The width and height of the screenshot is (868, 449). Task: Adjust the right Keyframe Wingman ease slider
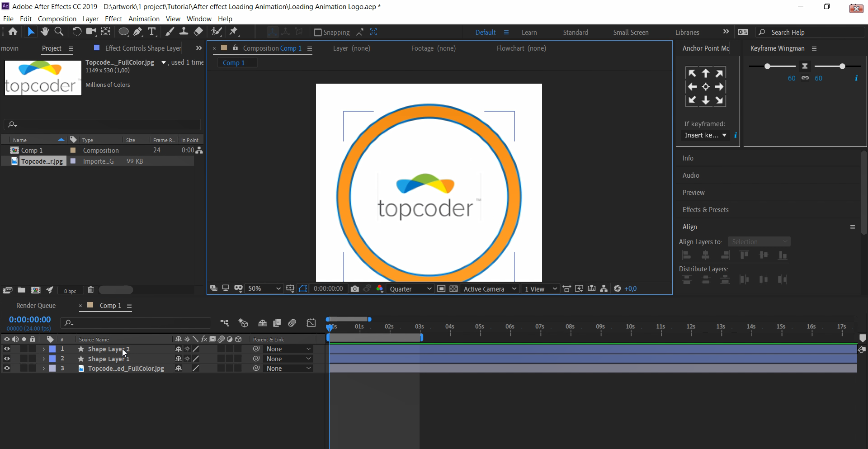click(x=842, y=66)
